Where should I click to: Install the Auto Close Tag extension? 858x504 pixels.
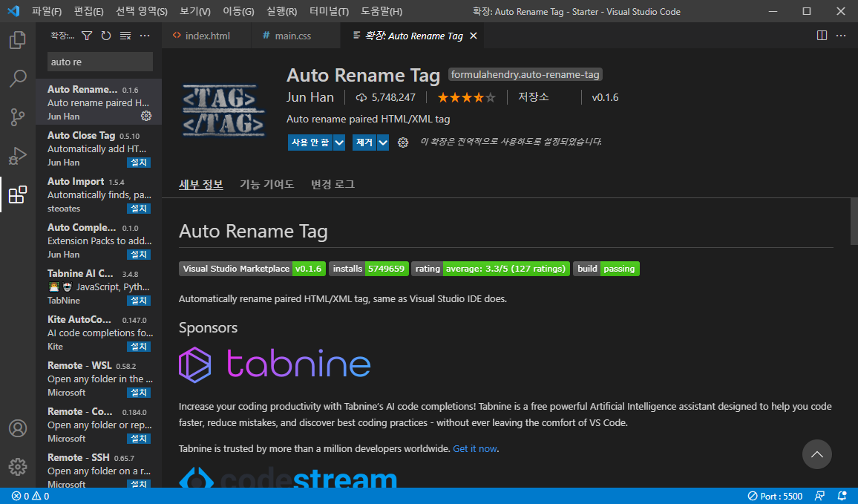pos(139,163)
